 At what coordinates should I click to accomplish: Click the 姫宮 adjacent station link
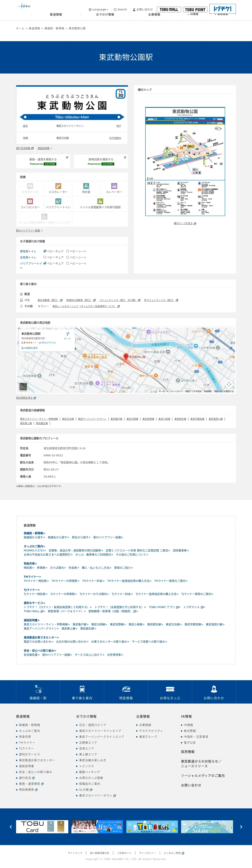tap(25, 126)
